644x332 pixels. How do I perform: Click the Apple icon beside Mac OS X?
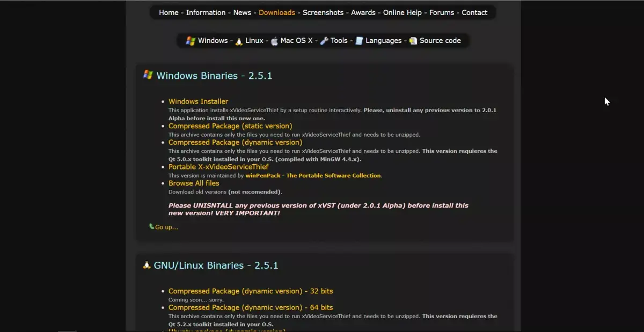click(274, 41)
